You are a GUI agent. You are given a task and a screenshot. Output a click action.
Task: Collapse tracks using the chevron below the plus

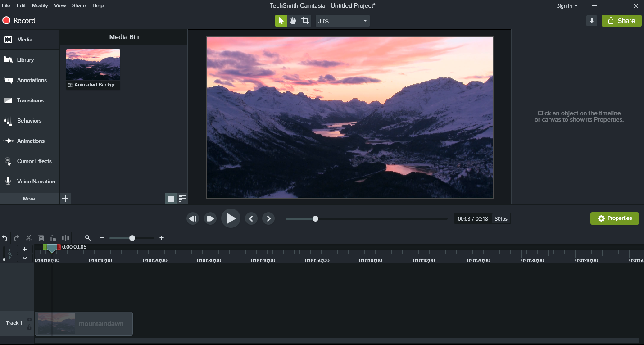(25, 258)
